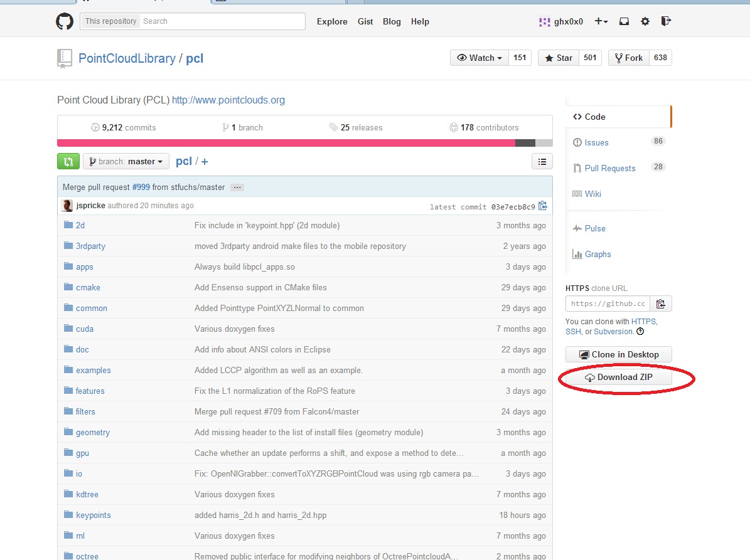
Task: Open the filters folder
Action: point(85,412)
